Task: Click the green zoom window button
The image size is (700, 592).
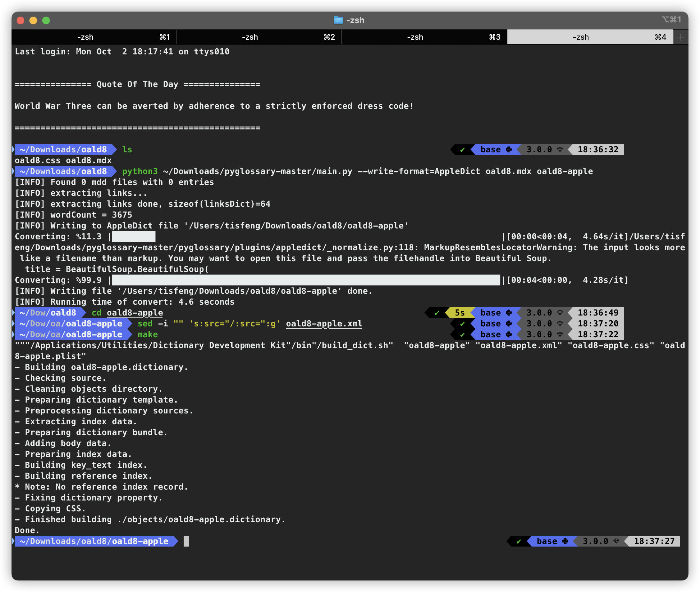Action: (x=46, y=20)
